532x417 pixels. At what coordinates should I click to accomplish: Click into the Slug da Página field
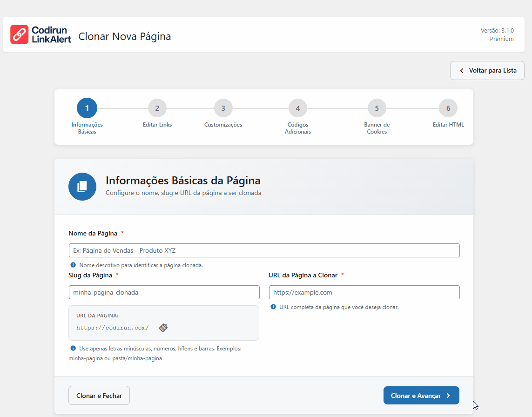pos(164,292)
